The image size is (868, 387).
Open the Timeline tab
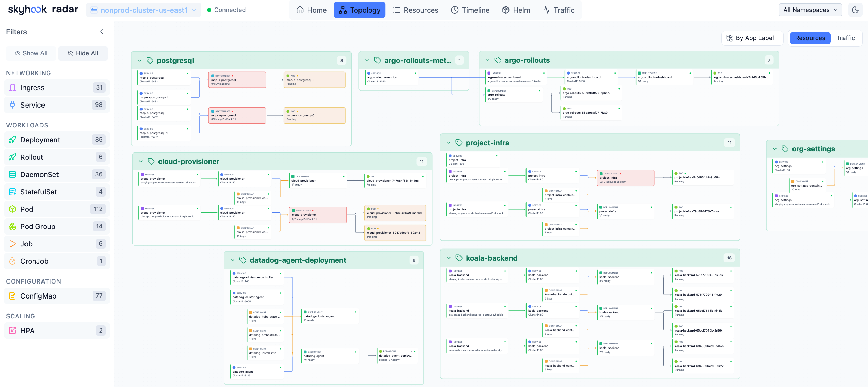coord(470,10)
